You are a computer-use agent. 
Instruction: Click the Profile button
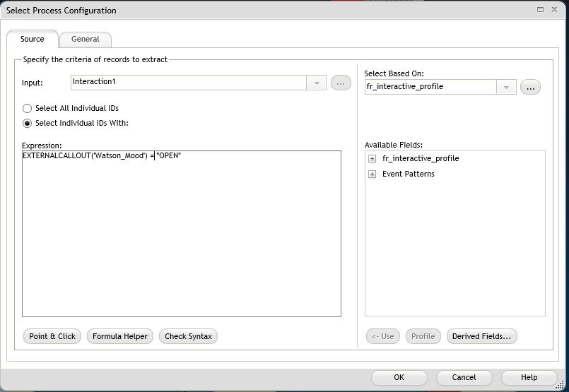(423, 336)
